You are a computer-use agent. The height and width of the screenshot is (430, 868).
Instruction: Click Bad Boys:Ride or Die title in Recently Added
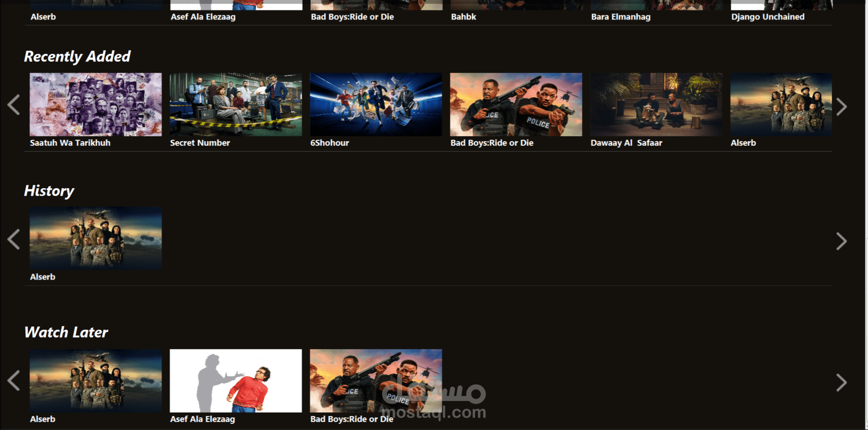point(492,143)
